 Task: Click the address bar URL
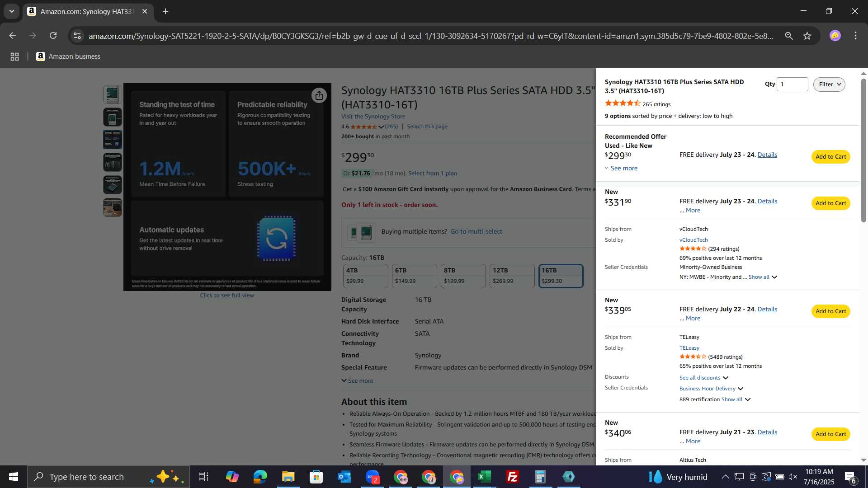click(431, 36)
